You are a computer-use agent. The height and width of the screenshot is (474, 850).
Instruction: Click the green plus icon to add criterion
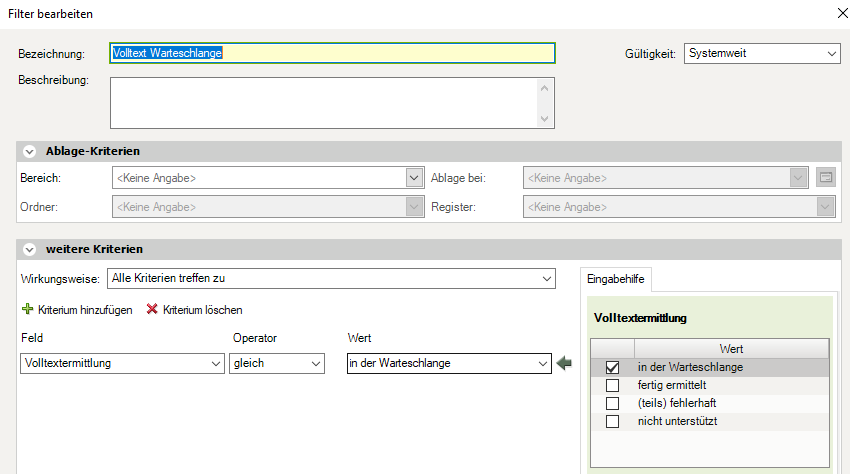(27, 310)
